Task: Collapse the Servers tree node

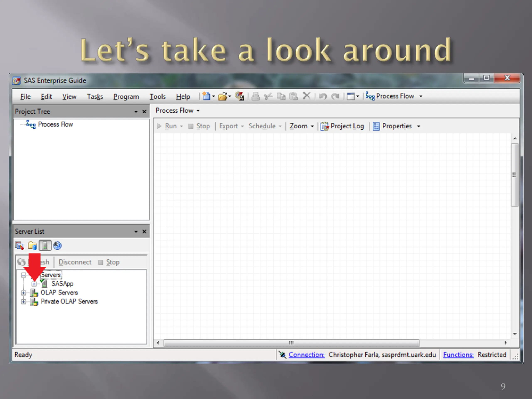Action: [x=23, y=275]
